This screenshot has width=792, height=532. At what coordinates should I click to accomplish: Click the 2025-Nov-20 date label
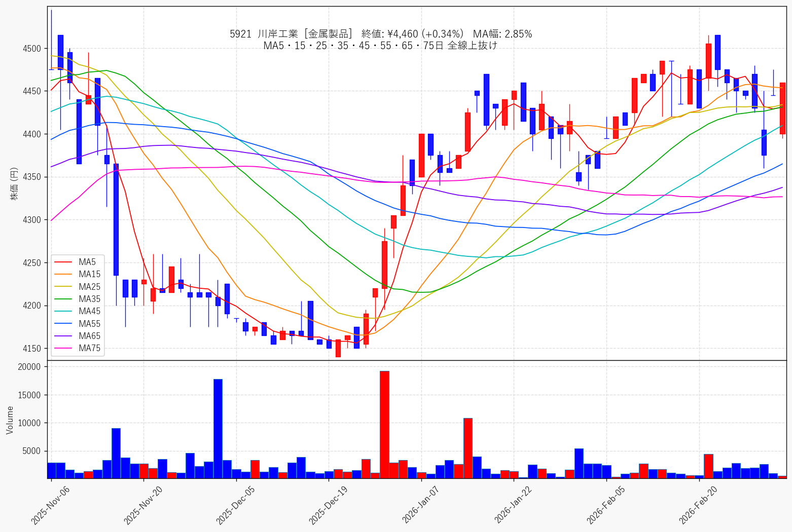pyautogui.click(x=142, y=505)
